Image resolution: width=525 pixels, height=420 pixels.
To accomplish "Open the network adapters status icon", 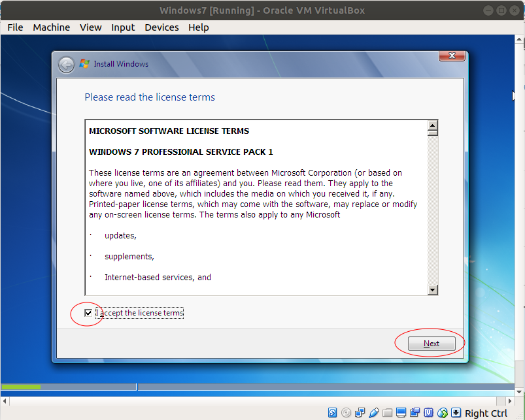I will pyautogui.click(x=360, y=413).
